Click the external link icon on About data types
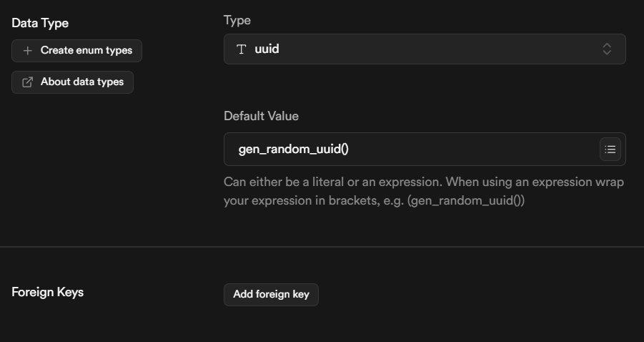This screenshot has height=342, width=644. pos(28,82)
